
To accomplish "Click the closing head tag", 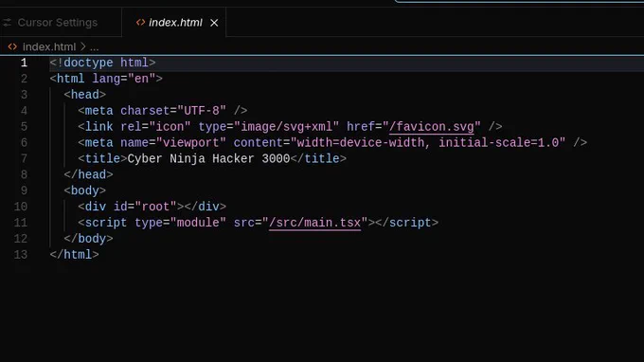I will point(88,175).
